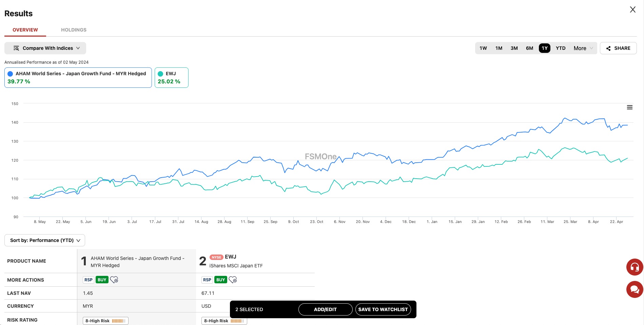
Task: Switch to the Holdings tab
Action: pyautogui.click(x=74, y=30)
